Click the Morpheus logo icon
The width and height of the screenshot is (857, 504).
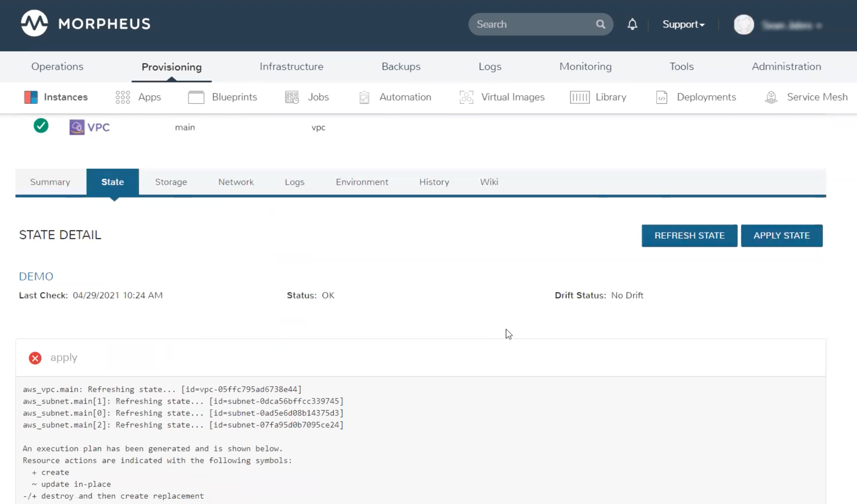click(34, 23)
